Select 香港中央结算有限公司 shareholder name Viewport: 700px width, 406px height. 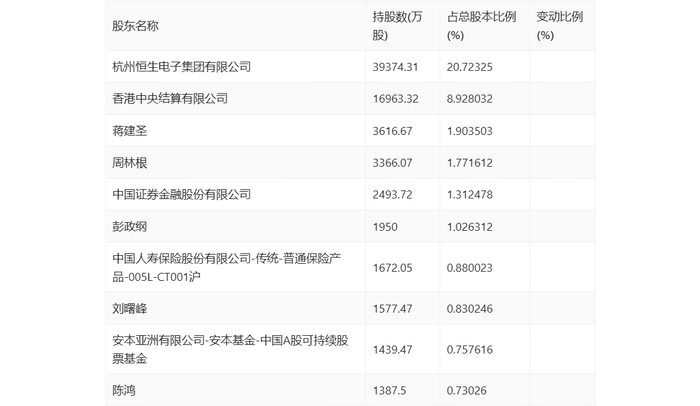coord(170,99)
